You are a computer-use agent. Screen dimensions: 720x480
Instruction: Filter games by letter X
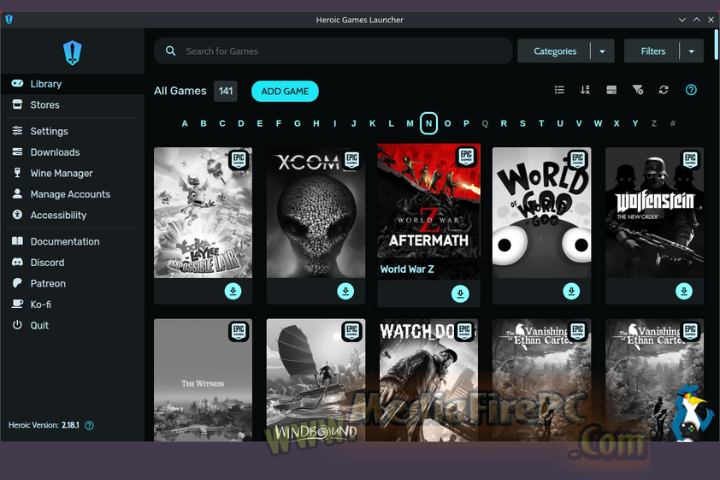617,124
